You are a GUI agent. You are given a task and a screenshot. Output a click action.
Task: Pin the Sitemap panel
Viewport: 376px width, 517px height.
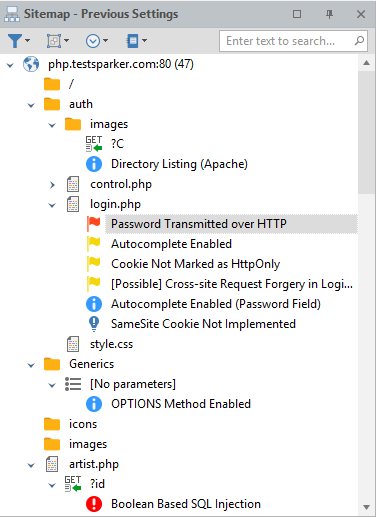[x=329, y=14]
